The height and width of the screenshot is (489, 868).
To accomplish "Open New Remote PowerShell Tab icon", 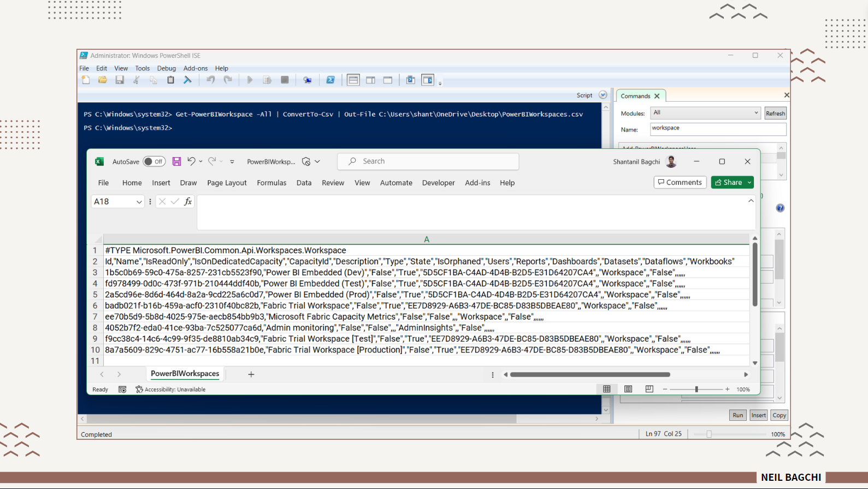I will pos(308,80).
